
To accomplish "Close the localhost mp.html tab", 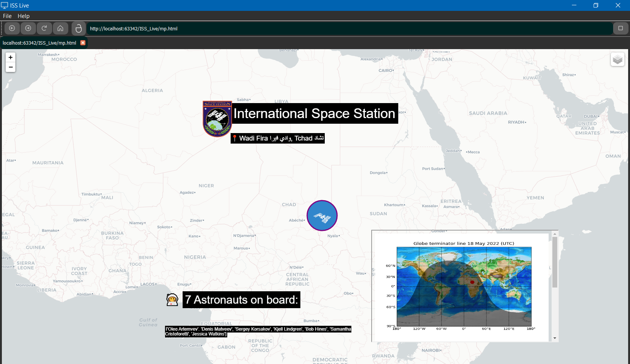I will point(83,43).
